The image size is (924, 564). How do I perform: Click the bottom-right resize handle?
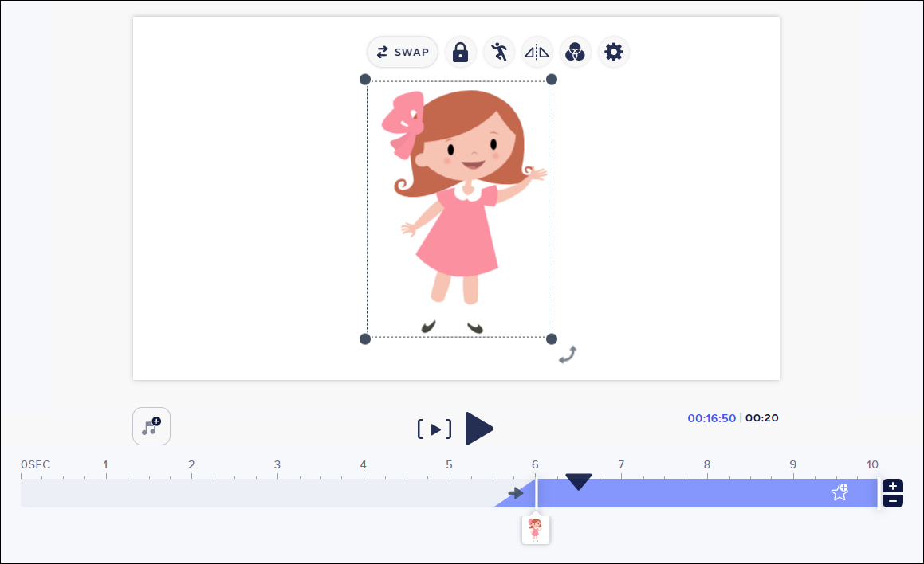coord(551,339)
